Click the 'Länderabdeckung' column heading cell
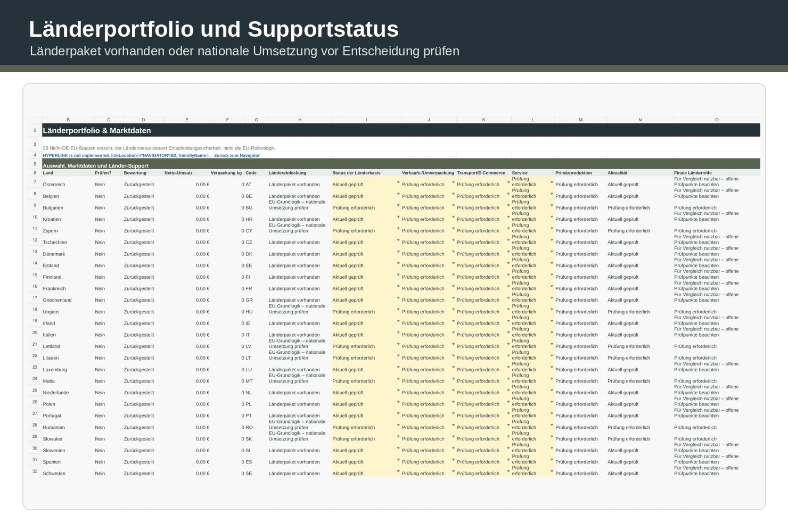788x532 pixels. click(x=300, y=173)
